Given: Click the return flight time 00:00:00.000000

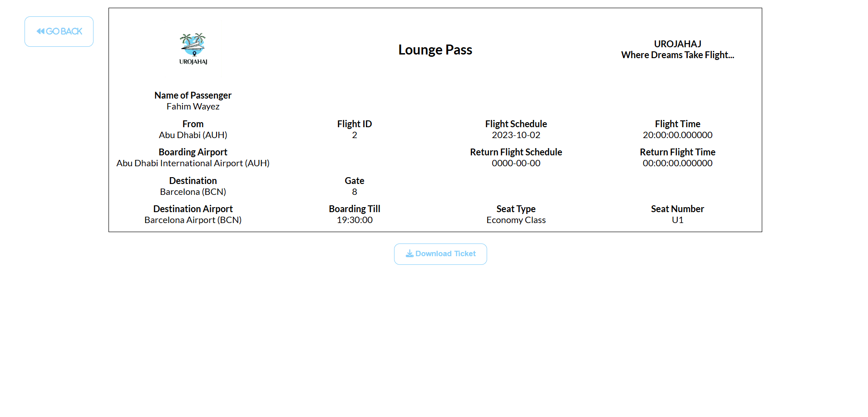Looking at the screenshot, I should [677, 164].
